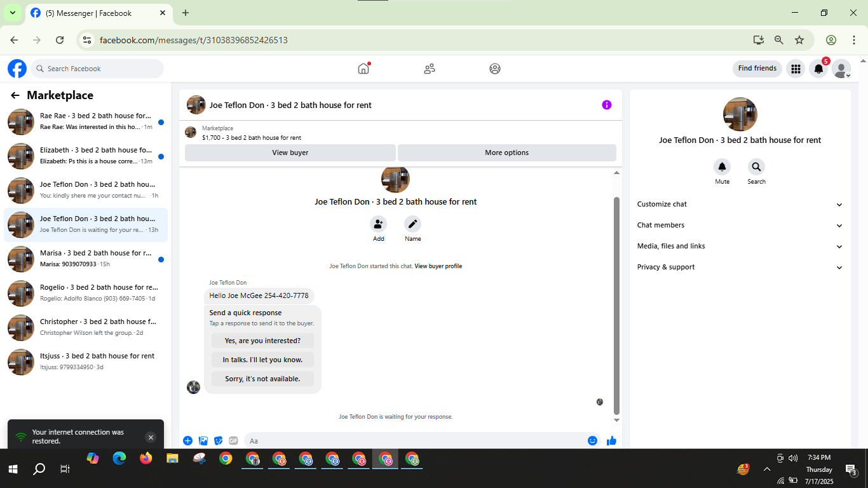The height and width of the screenshot is (488, 868).
Task: Search in conversation using magnifier icon
Action: (x=756, y=167)
